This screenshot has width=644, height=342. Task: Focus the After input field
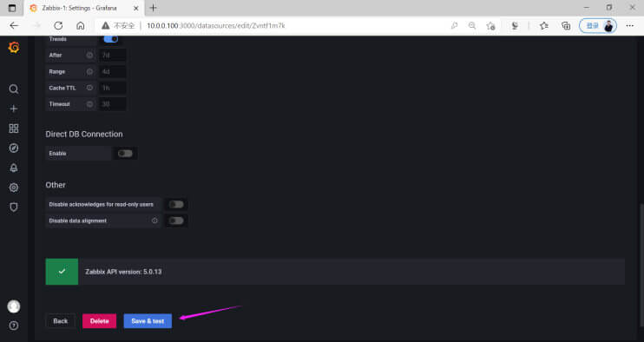tap(112, 55)
